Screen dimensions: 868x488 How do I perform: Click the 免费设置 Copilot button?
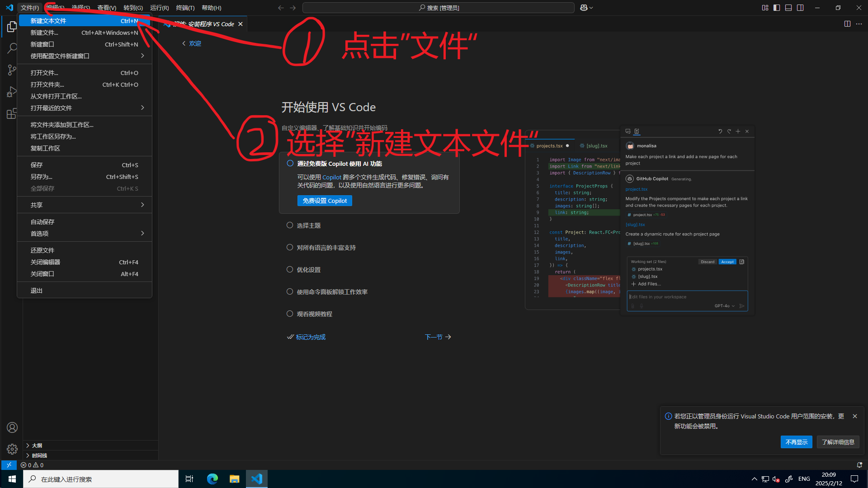click(325, 201)
